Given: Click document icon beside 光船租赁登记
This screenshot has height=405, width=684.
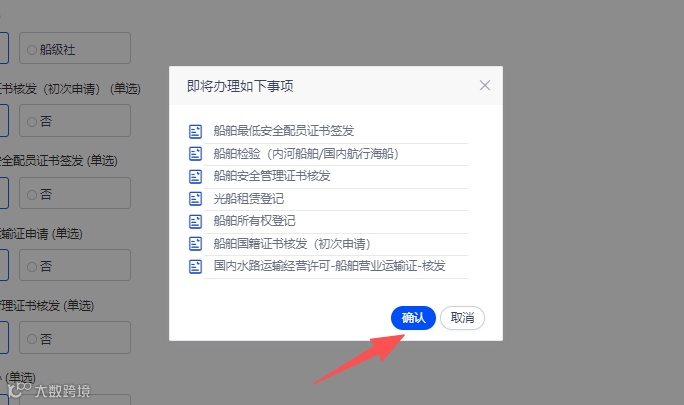Looking at the screenshot, I should pyautogui.click(x=195, y=199).
